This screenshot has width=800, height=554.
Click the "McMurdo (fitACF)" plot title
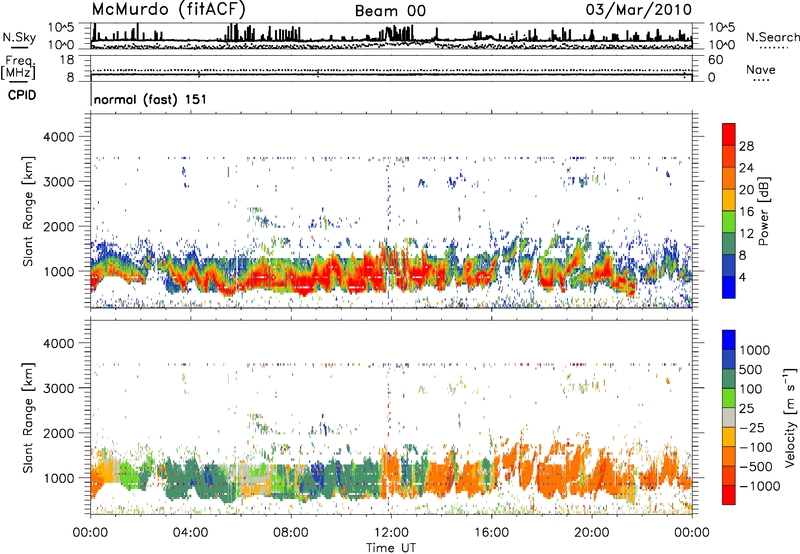[x=169, y=9]
